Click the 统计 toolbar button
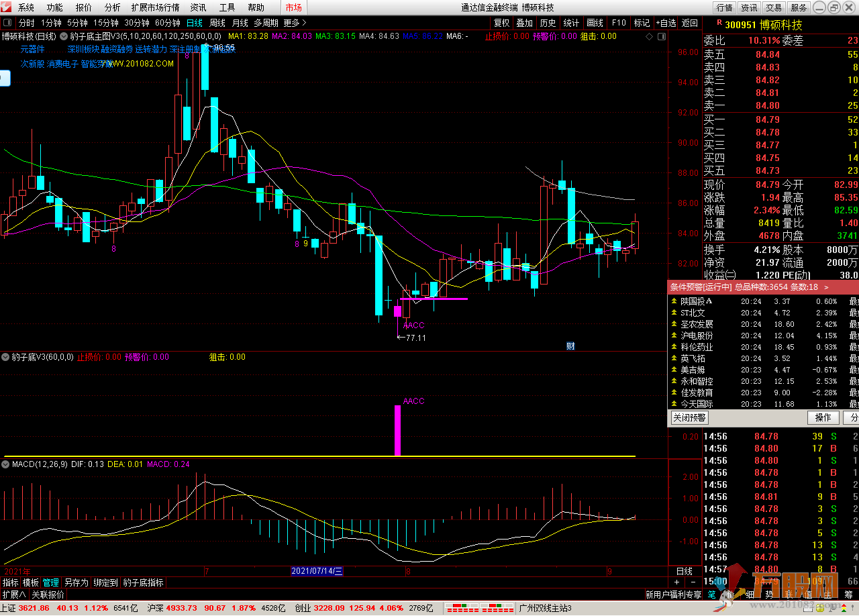The image size is (859, 616). coord(571,23)
